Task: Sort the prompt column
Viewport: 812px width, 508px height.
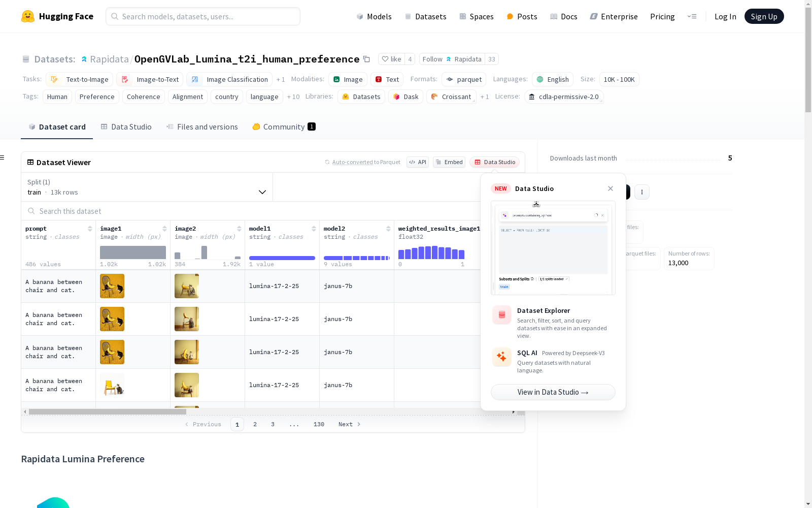Action: coord(90,229)
